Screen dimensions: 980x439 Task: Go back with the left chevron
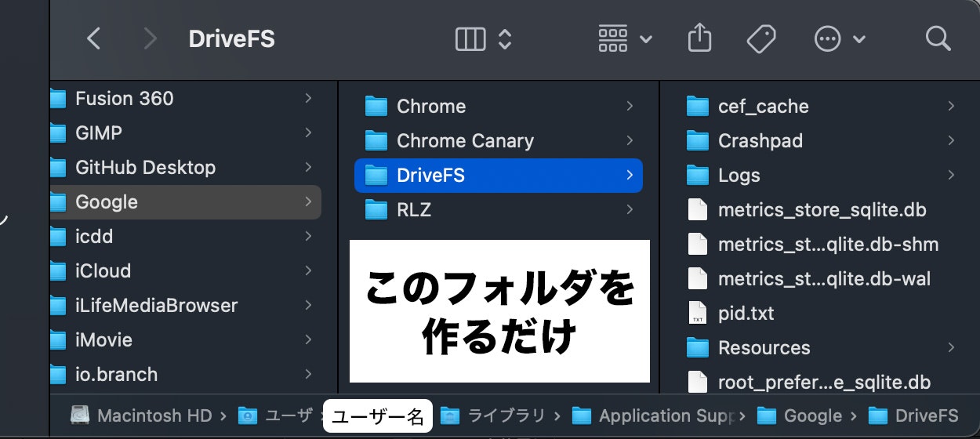[93, 38]
